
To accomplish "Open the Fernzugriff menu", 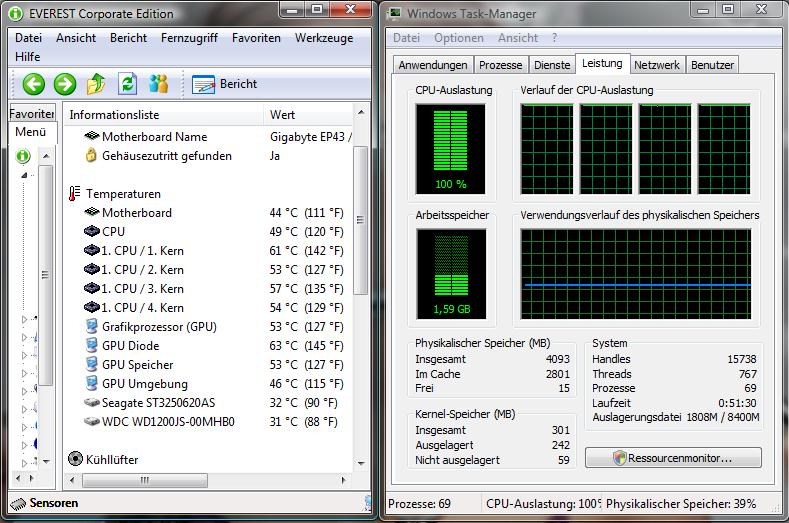I will (189, 38).
